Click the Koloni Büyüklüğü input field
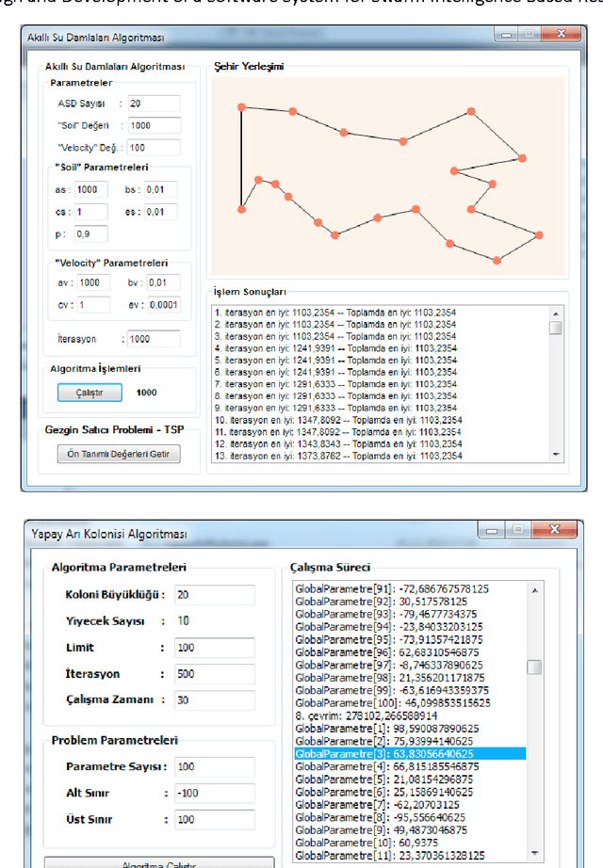 point(215,595)
